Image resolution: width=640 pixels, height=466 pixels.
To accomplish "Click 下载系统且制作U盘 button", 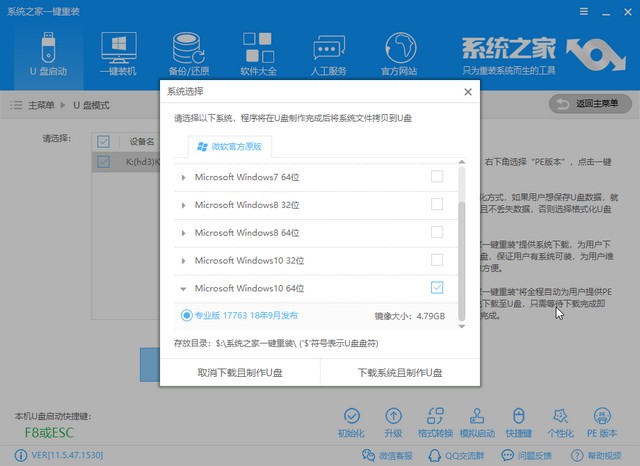I will click(x=400, y=371).
